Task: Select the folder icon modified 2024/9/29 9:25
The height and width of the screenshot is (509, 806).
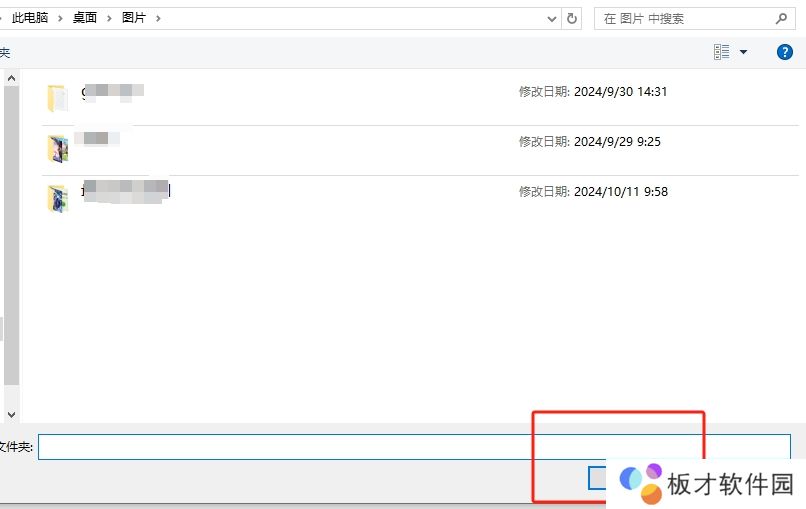Action: [57, 148]
